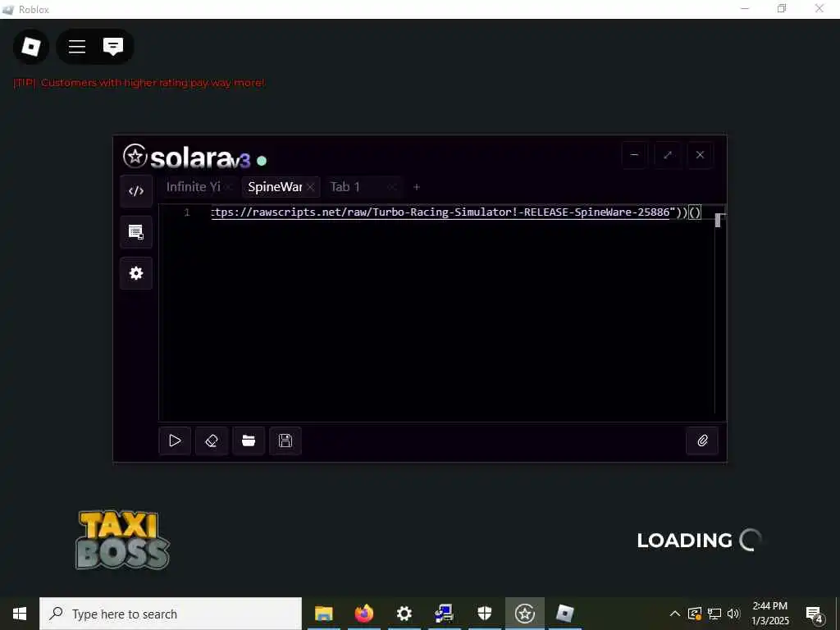Click into the script code line
This screenshot has width=840, height=630.
point(456,212)
